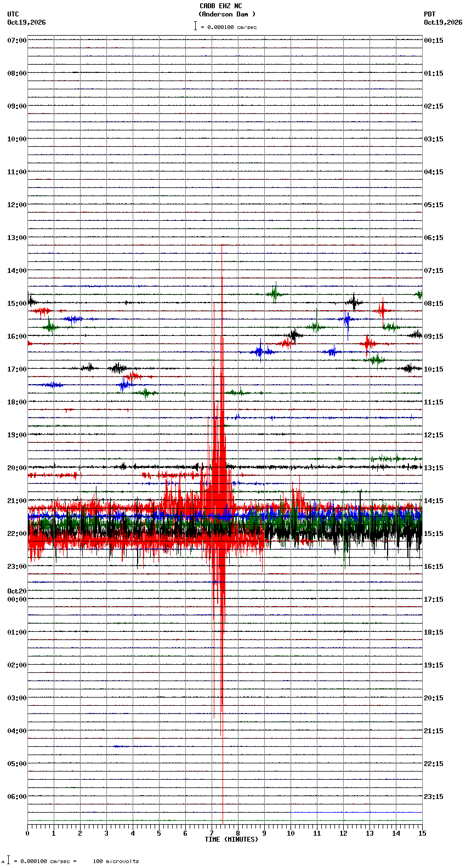This screenshot has width=466, height=868.
Task: Click the top scale text 0.000100 cm/sec
Action: pos(232,27)
